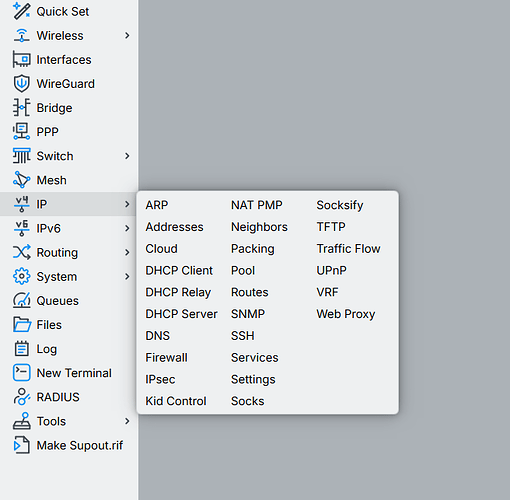Open ARP from the IP submenu
This screenshot has height=500, width=510.
157,205
